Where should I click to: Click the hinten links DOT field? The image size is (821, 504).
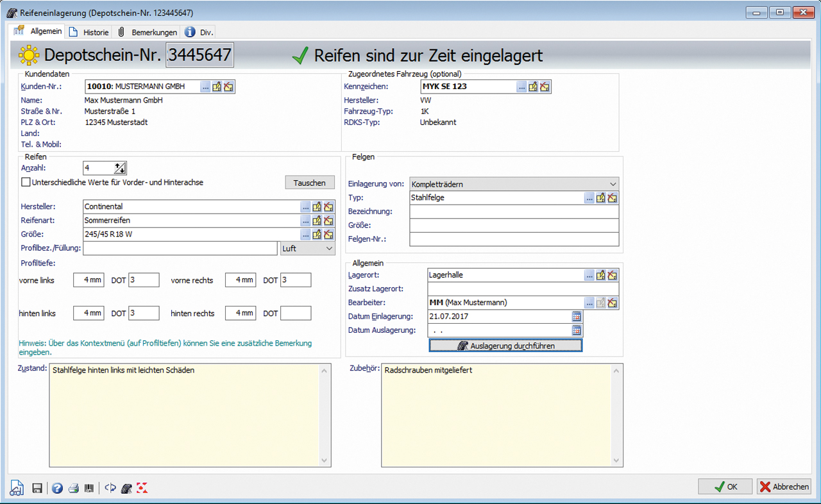(x=144, y=314)
